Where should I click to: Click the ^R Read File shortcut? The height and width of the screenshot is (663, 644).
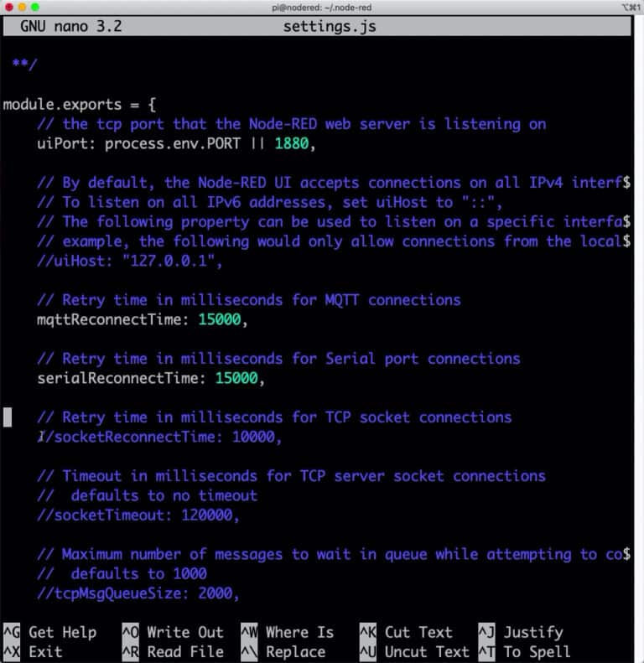pyautogui.click(x=173, y=651)
